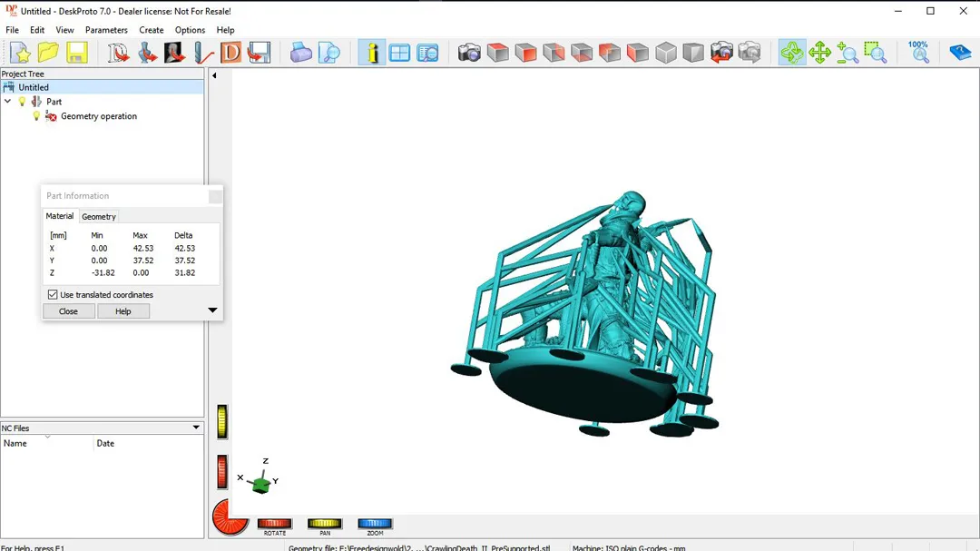Open the Options menu
This screenshot has width=980, height=551.
[x=190, y=30]
